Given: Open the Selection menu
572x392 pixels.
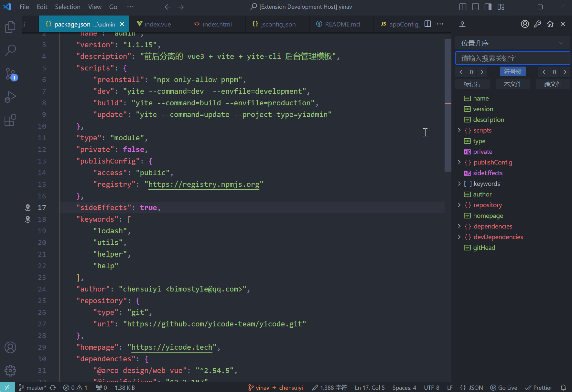Looking at the screenshot, I should [68, 7].
